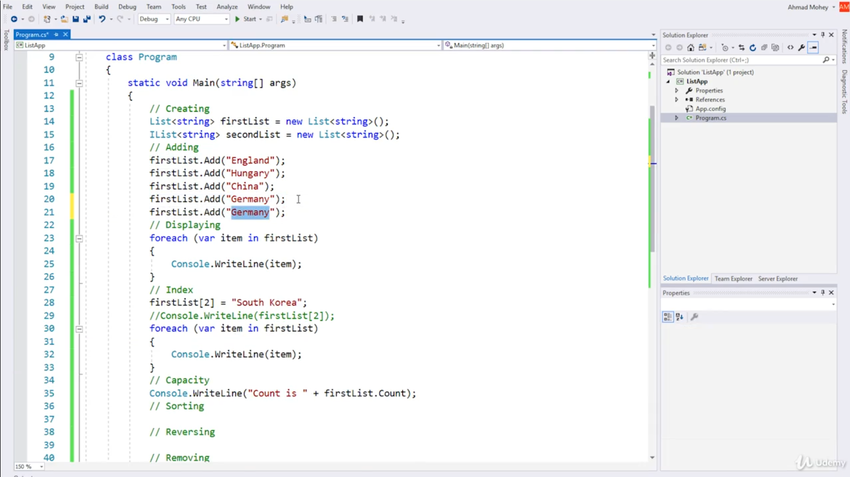The image size is (850, 477).
Task: Switch to the Server Explorer tab
Action: click(778, 279)
